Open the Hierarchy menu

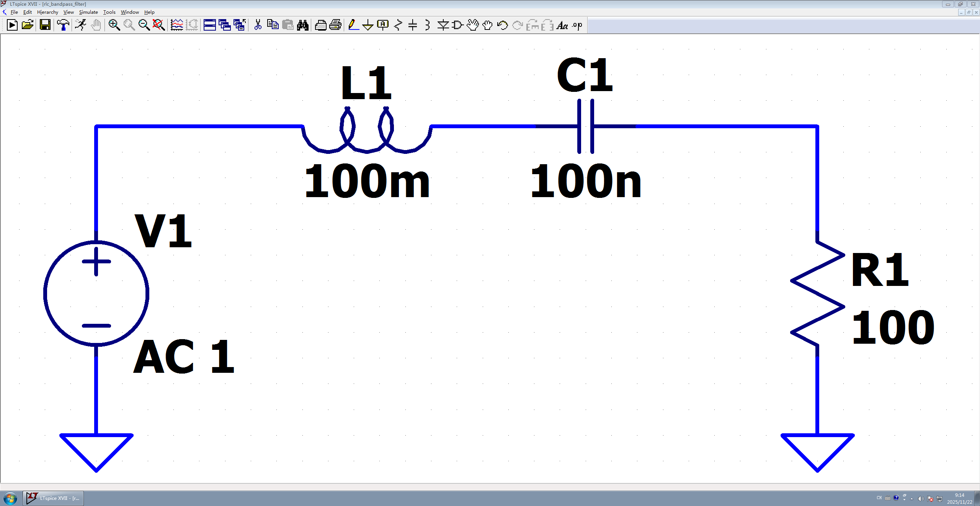47,12
